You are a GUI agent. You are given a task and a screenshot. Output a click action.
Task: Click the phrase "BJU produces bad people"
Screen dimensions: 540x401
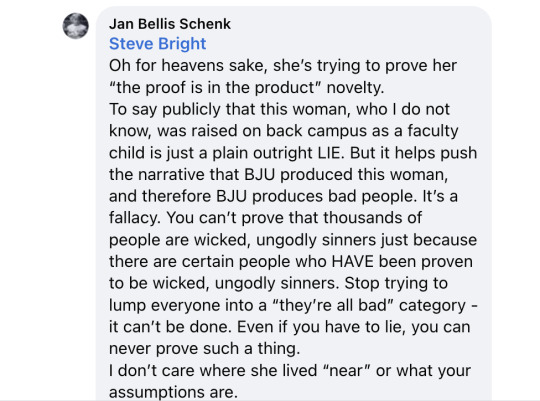314,196
